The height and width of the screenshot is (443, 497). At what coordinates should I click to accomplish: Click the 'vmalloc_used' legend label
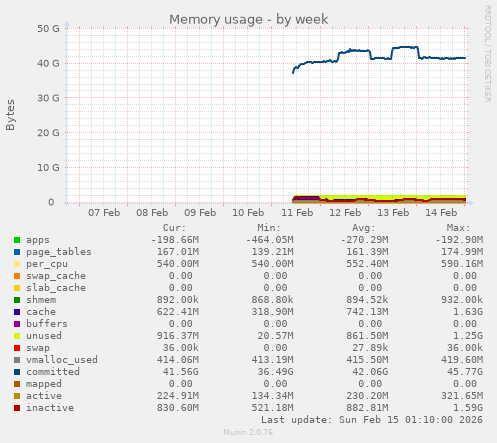click(x=62, y=360)
